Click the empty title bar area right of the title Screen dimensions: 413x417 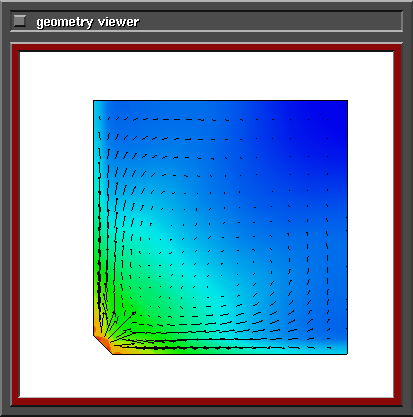coord(270,21)
